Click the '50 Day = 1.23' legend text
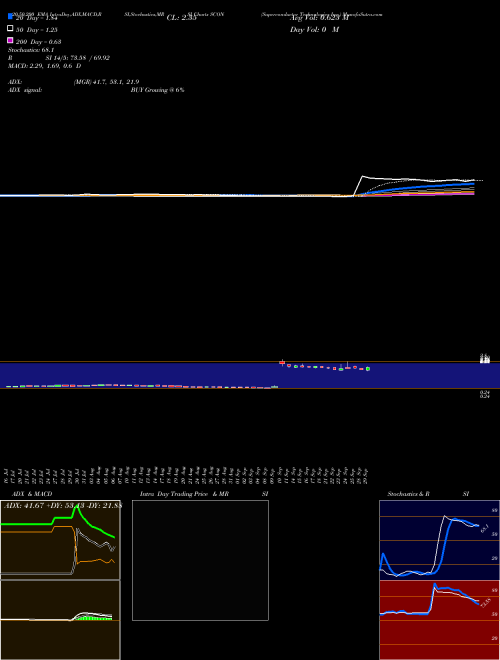This screenshot has width=500, height=660. pos(36,29)
